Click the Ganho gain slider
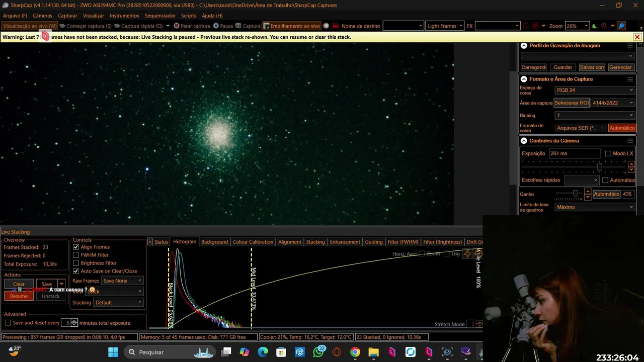Screen dimensions: 644x362 click(569, 194)
